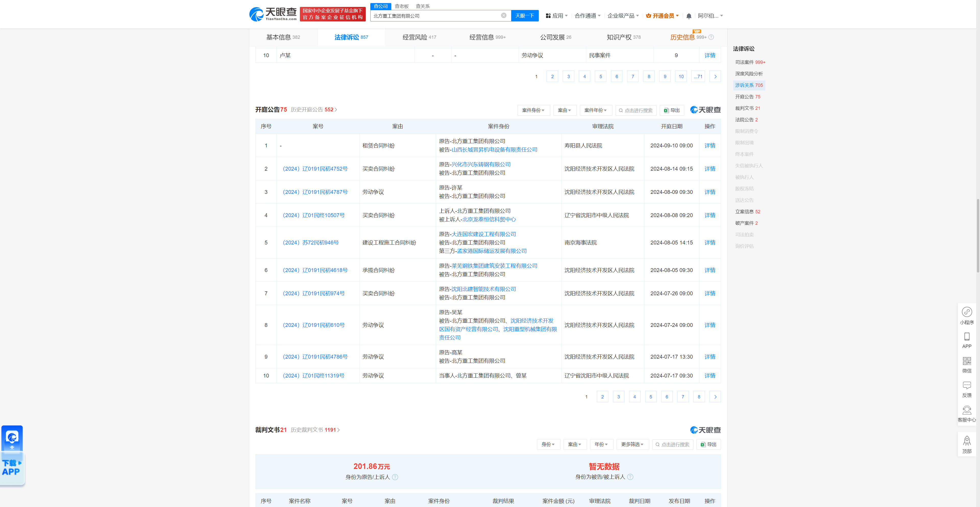Go to next page of 开庭公告
The height and width of the screenshot is (507, 980).
point(715,397)
